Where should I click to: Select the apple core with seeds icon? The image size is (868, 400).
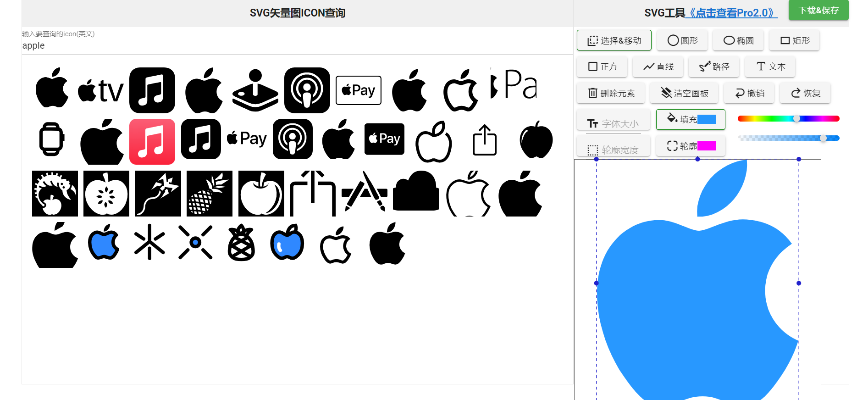(106, 194)
